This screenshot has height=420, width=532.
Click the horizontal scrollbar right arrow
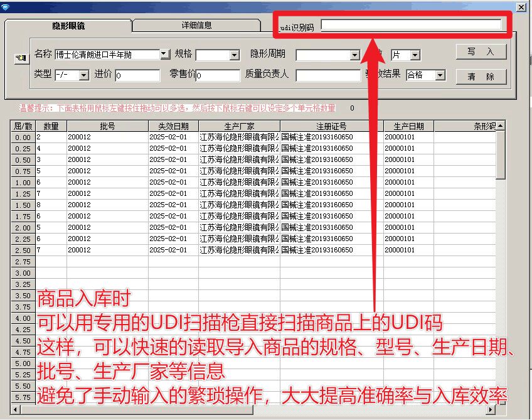[490, 410]
